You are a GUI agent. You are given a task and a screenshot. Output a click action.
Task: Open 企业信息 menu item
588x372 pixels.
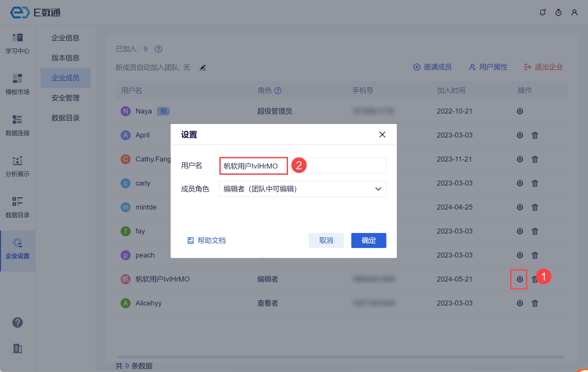65,38
